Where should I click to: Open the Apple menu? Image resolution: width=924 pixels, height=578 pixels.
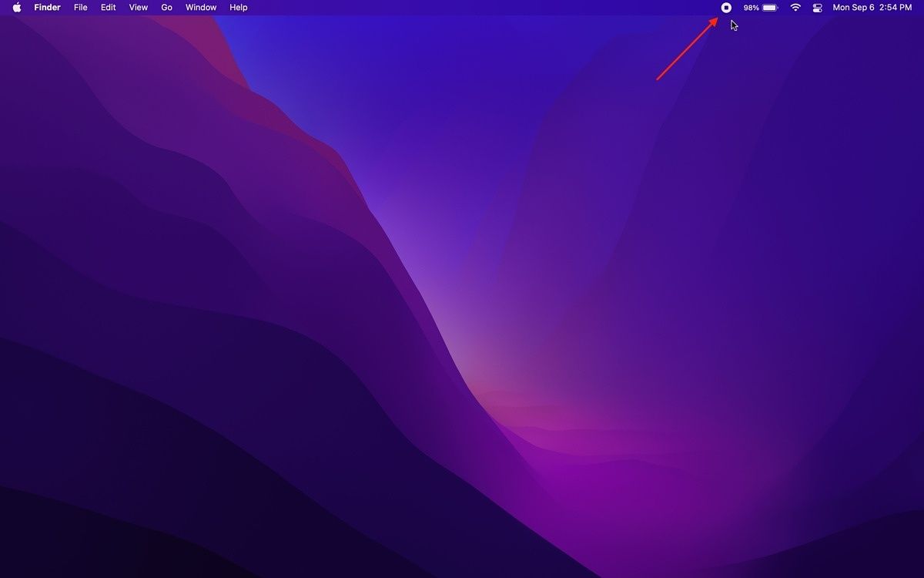pos(17,8)
